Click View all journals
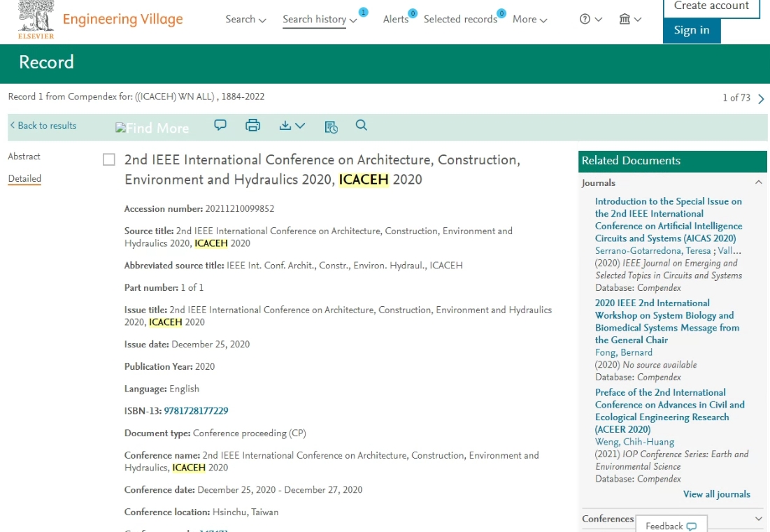Screen dimensions: 770x532 [x=716, y=494]
